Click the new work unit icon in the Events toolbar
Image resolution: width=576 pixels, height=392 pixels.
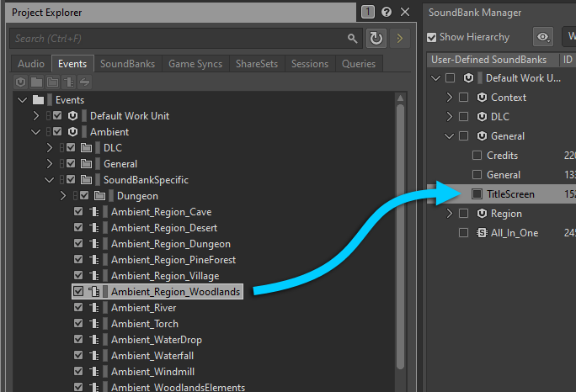pos(22,82)
